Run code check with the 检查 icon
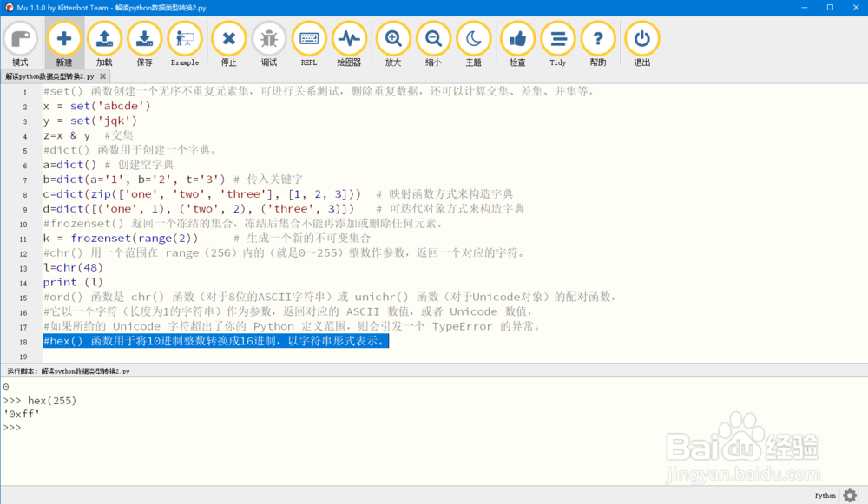This screenshot has width=868, height=504. click(517, 38)
